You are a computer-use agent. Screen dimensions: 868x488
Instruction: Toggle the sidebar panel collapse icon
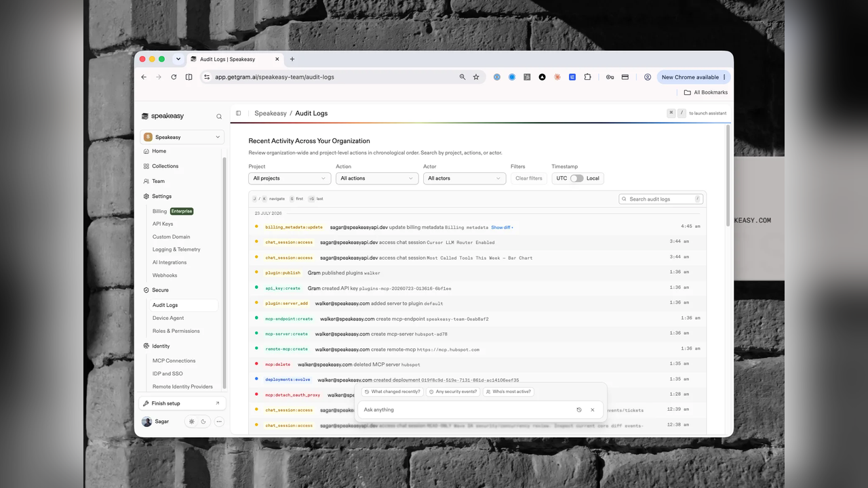[239, 113]
